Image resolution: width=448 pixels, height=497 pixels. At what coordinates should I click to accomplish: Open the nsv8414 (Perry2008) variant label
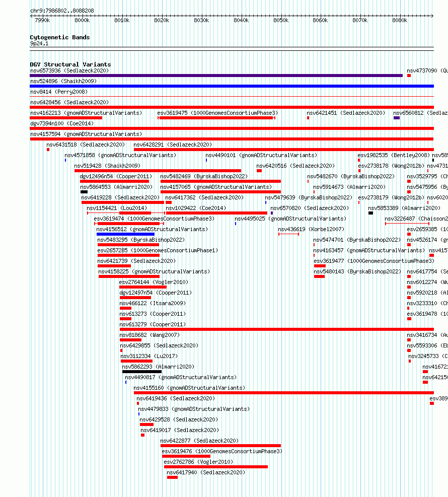59,92
